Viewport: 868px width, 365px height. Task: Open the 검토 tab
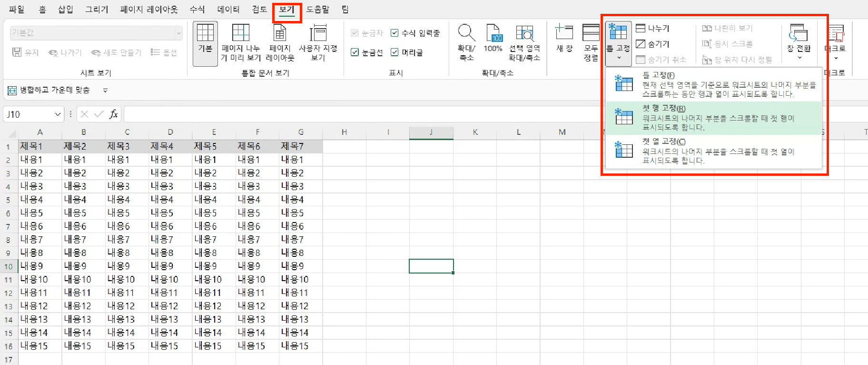click(x=259, y=10)
